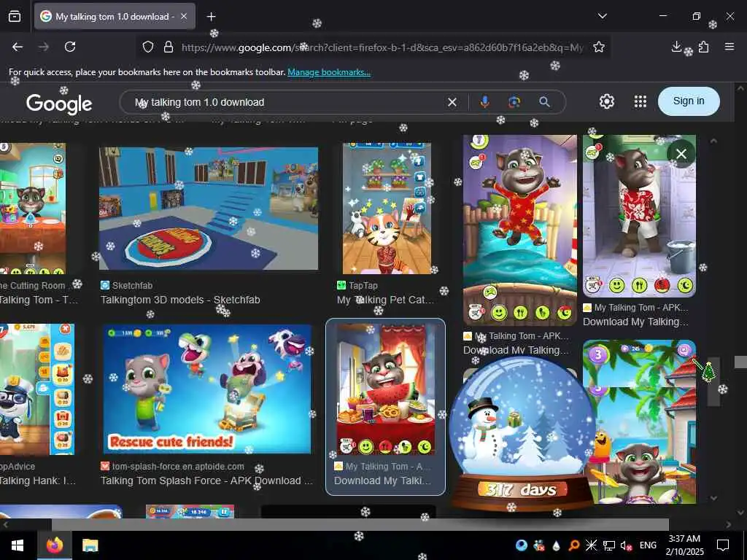Viewport: 747px width, 560px height.
Task: Open a new tab with plus button
Action: [x=212, y=17]
